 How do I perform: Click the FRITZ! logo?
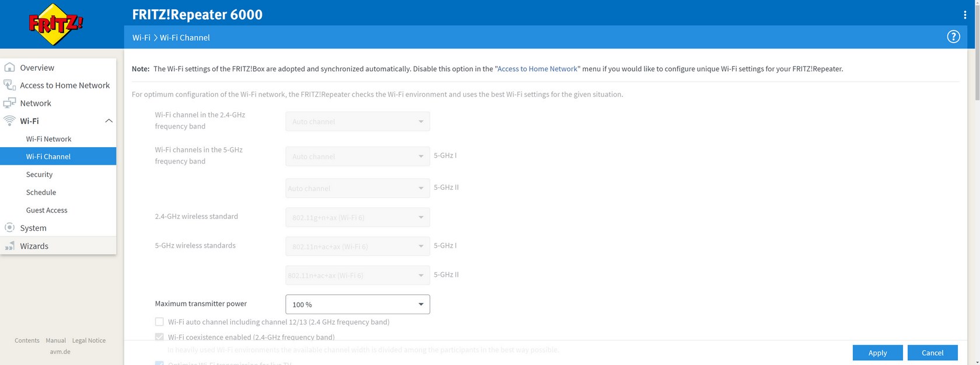(x=56, y=25)
